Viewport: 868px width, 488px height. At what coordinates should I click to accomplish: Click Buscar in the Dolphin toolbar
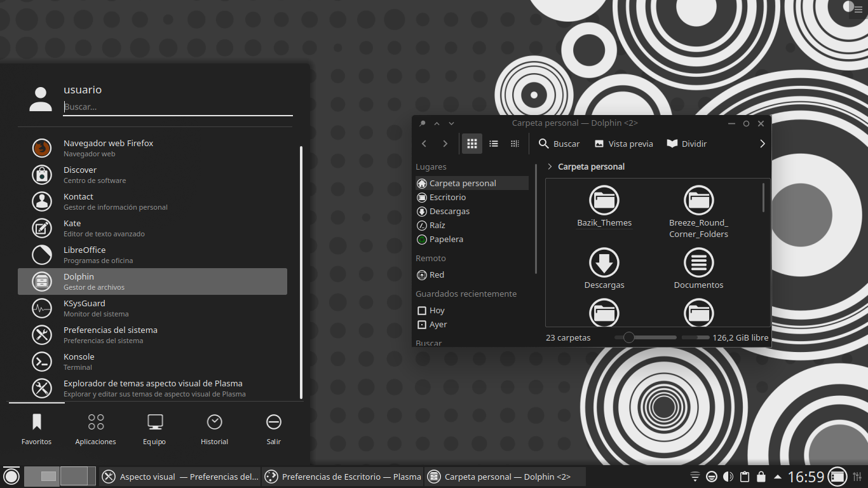point(559,144)
